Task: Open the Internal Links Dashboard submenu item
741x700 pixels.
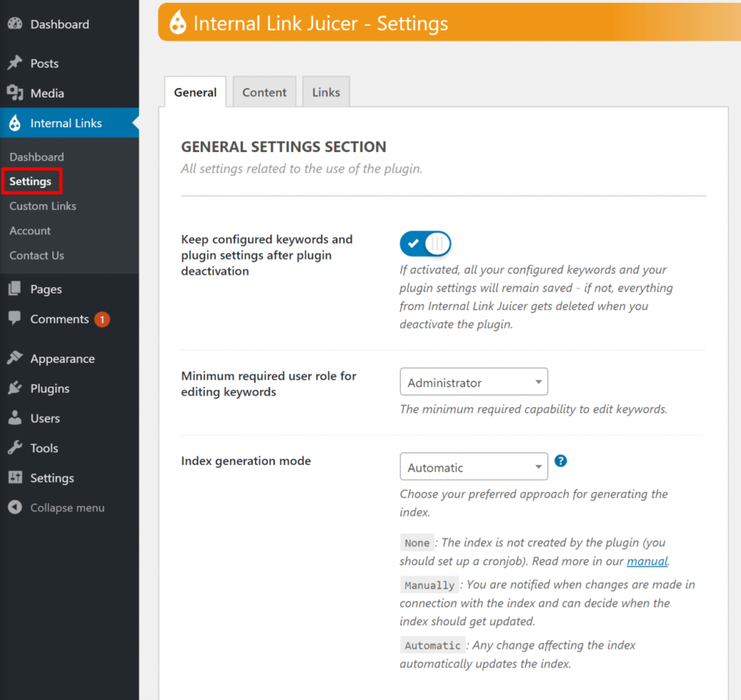Action: (37, 157)
